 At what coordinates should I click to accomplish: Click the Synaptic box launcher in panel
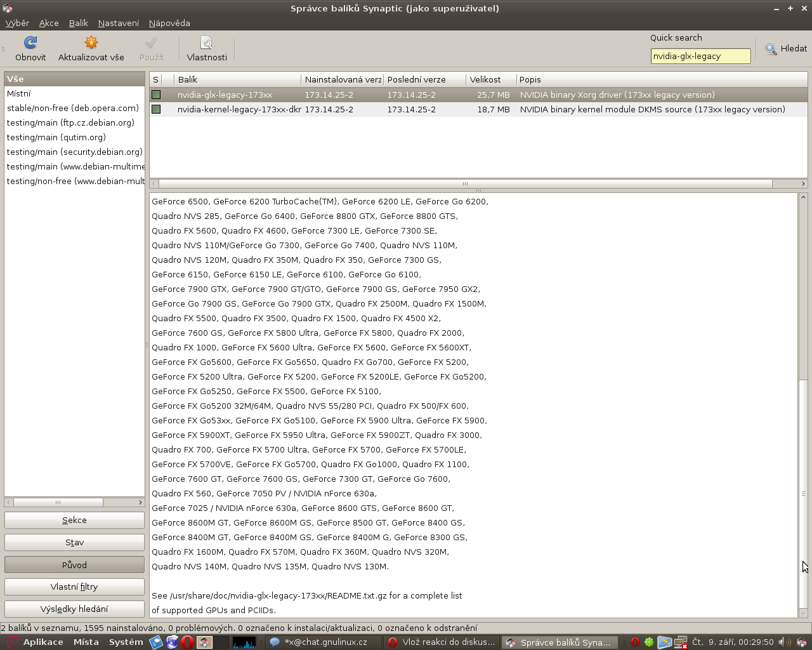[x=204, y=642]
